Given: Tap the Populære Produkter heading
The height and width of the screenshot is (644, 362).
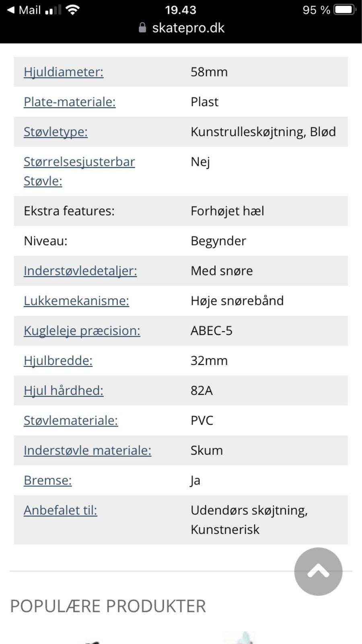Looking at the screenshot, I should (x=108, y=606).
